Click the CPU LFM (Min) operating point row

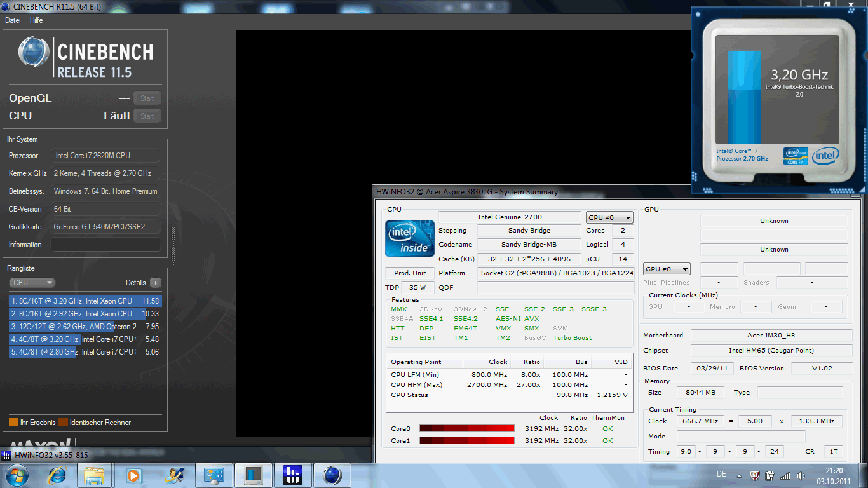coord(509,375)
